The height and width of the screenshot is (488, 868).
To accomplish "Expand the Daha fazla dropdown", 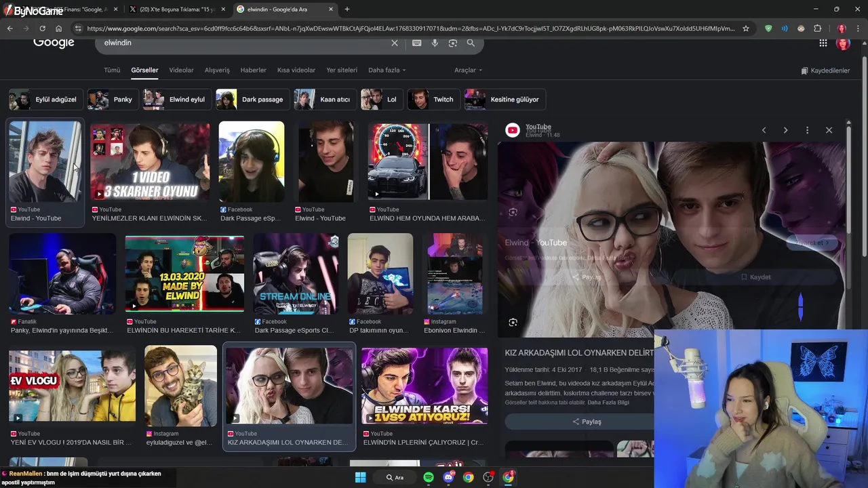I will (x=387, y=70).
